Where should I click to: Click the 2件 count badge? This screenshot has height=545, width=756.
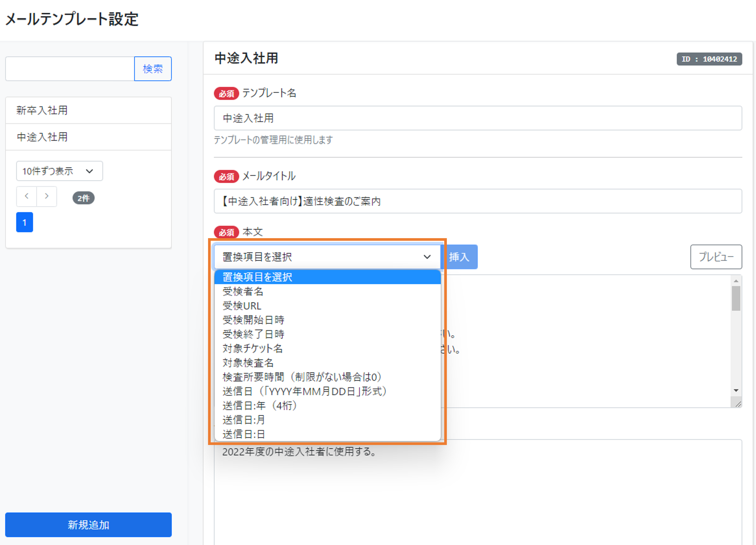click(x=83, y=198)
